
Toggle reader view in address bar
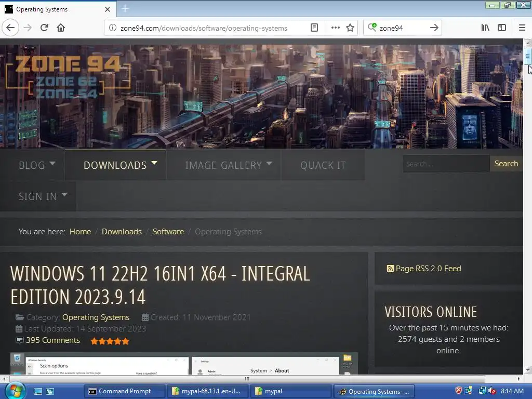[x=314, y=28]
